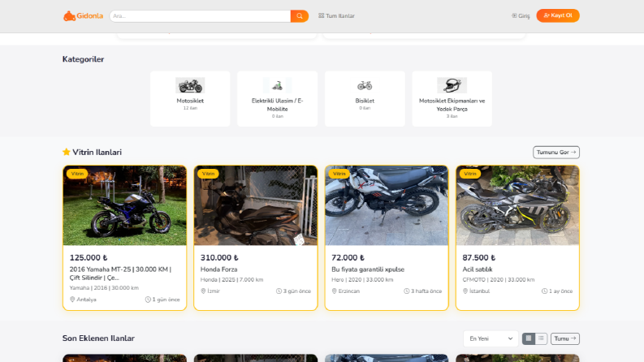
Task: Click Vitrin badge on Acil satılık card
Action: tap(470, 174)
